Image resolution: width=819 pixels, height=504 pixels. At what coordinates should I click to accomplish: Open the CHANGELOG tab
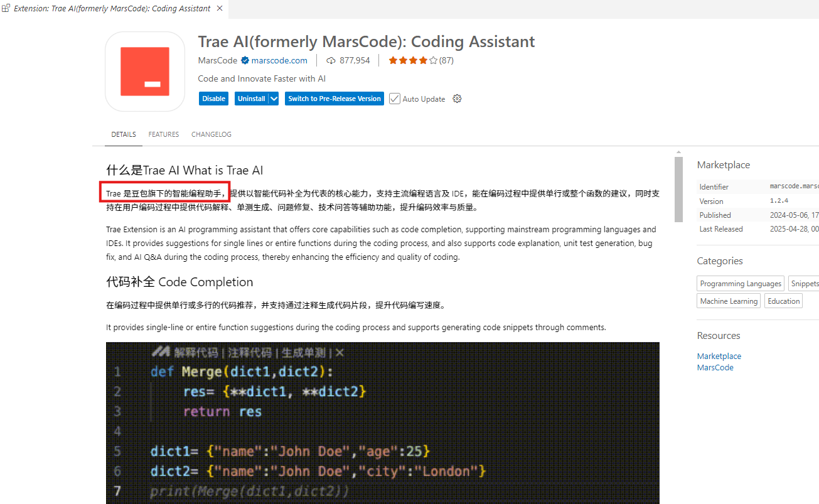pos(211,134)
